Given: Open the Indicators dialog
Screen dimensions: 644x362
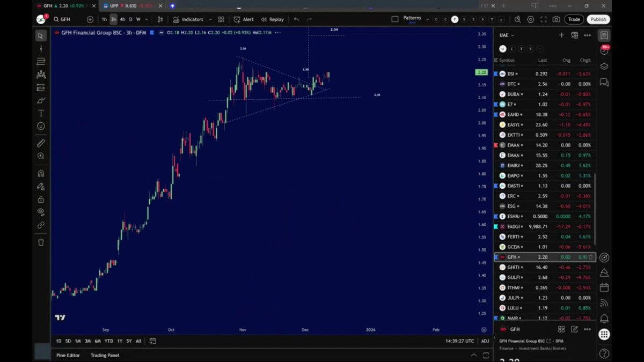Looking at the screenshot, I should point(188,19).
